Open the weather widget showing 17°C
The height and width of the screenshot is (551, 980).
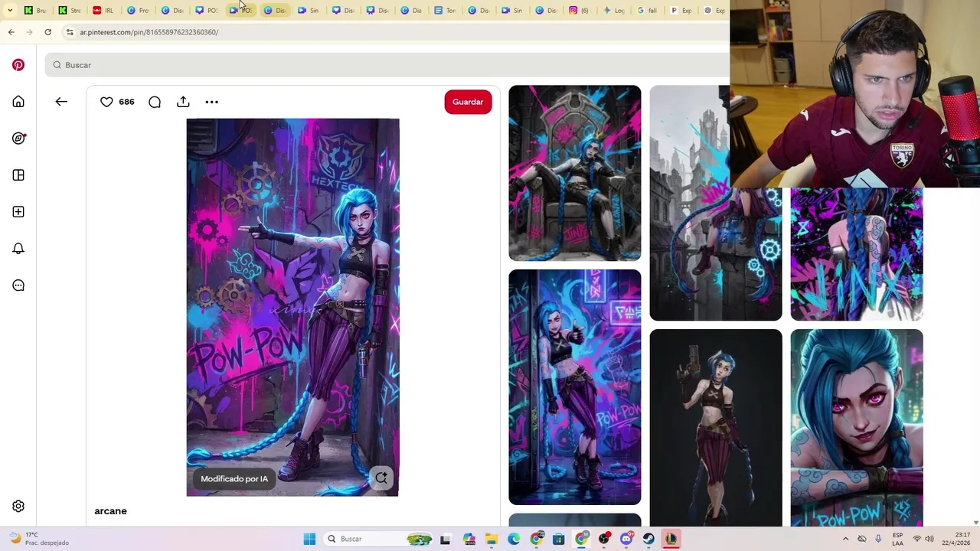(x=38, y=539)
